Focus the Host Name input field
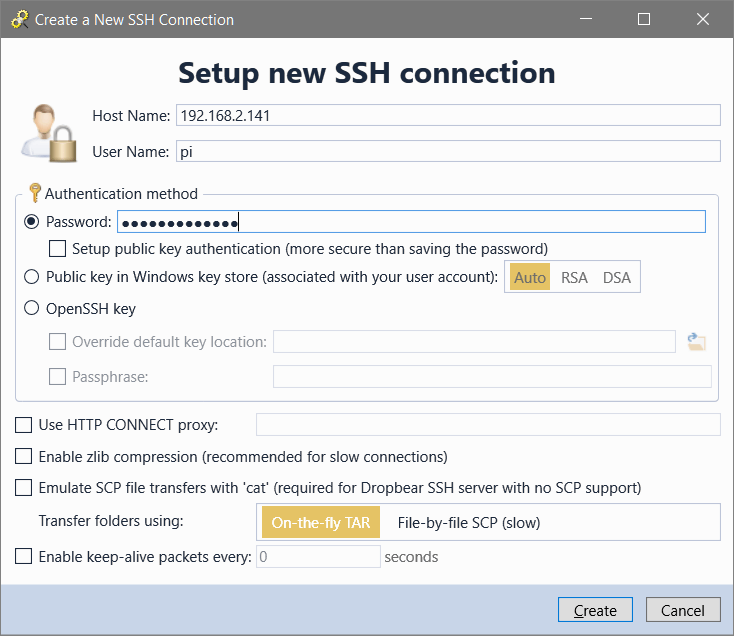Image resolution: width=734 pixels, height=636 pixels. tap(448, 115)
